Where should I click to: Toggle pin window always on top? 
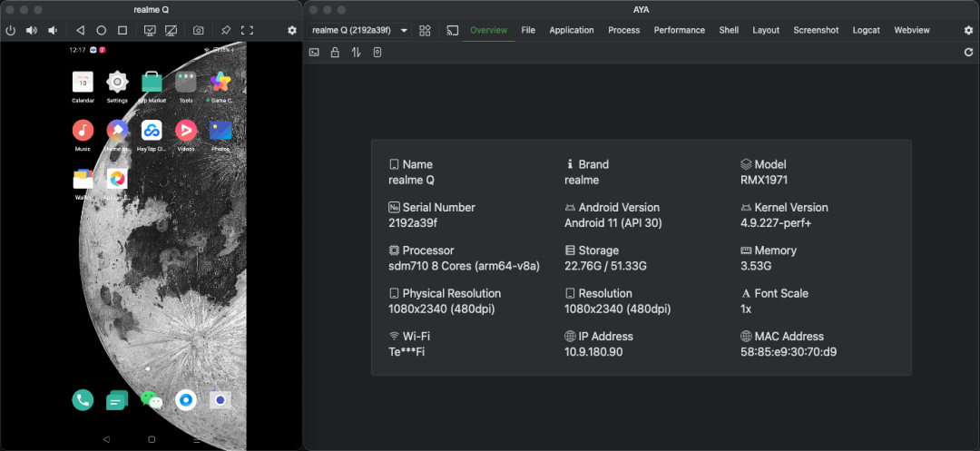tap(226, 30)
